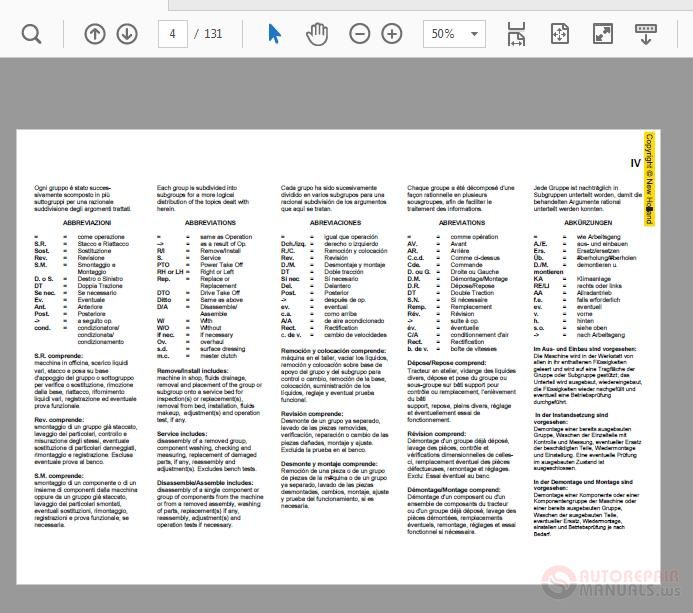Click the 'Dépose/Repose comprend:' heading
The height and width of the screenshot is (613, 693).
pos(446,363)
